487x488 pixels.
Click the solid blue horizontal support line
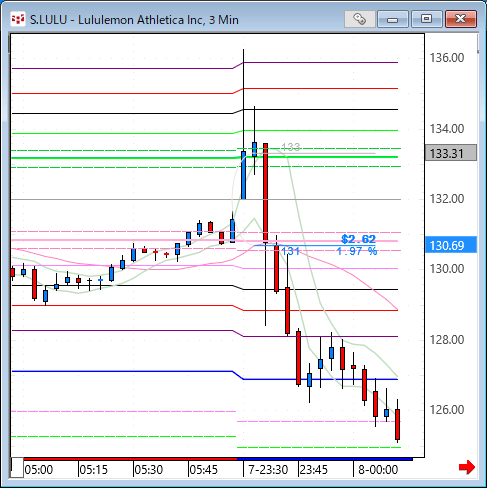[205, 375]
